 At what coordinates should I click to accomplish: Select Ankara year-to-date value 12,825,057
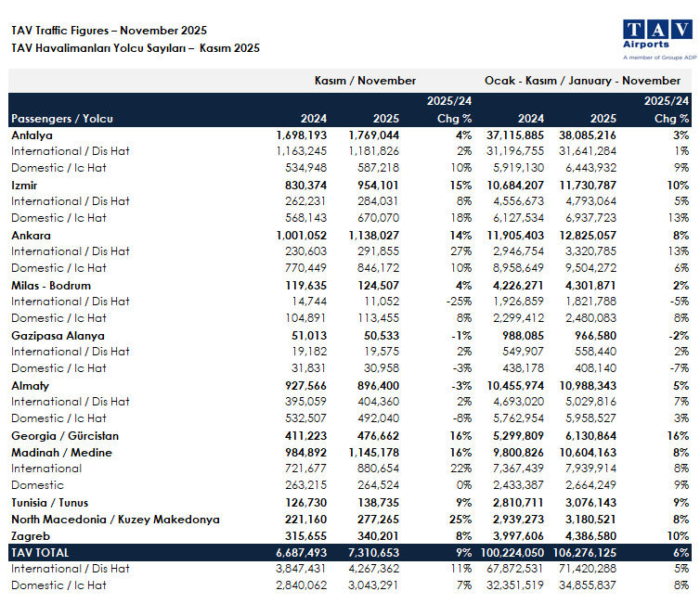point(588,235)
